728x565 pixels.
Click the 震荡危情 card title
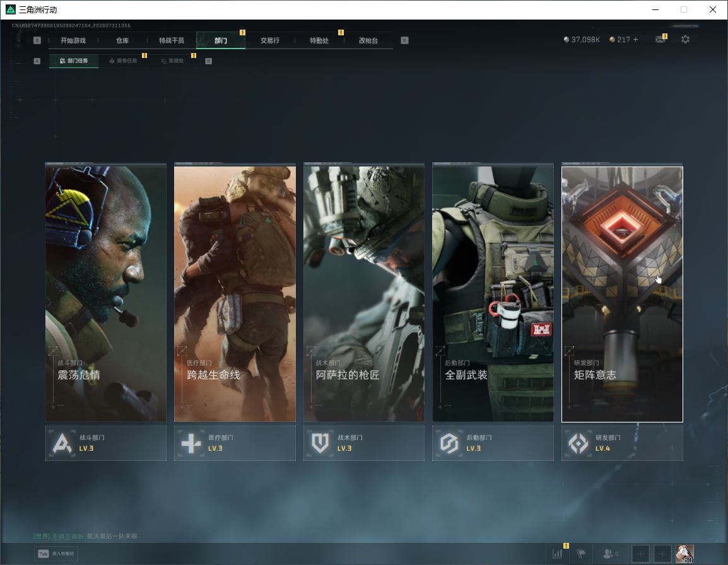click(x=79, y=375)
